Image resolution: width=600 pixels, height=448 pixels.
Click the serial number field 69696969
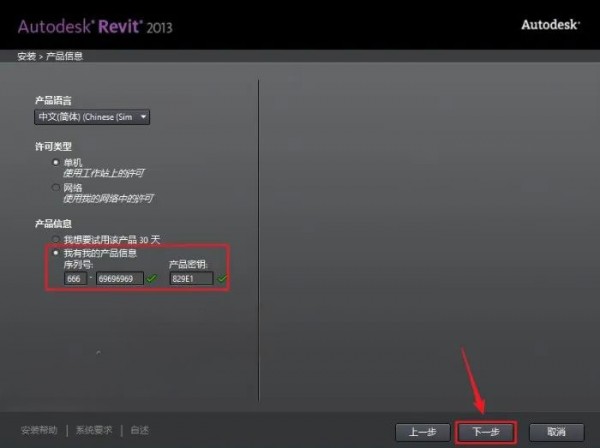[120, 279]
